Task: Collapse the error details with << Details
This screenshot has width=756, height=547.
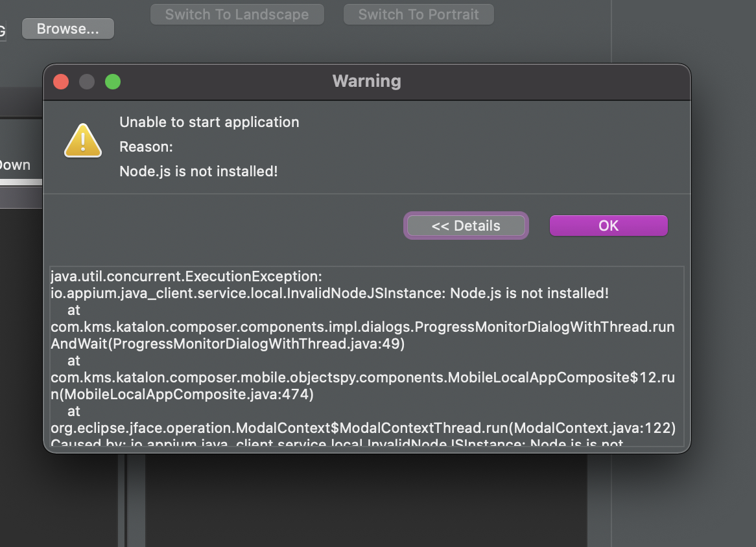Action: tap(466, 226)
